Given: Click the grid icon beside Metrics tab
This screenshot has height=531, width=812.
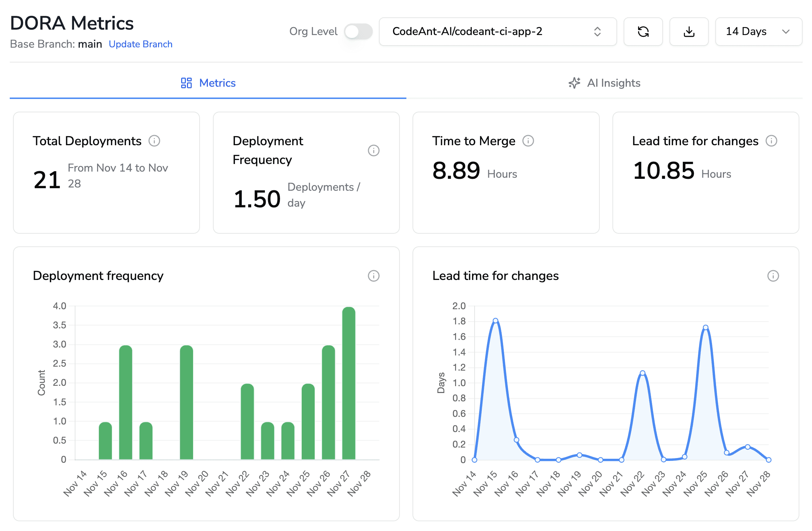Looking at the screenshot, I should tap(186, 83).
